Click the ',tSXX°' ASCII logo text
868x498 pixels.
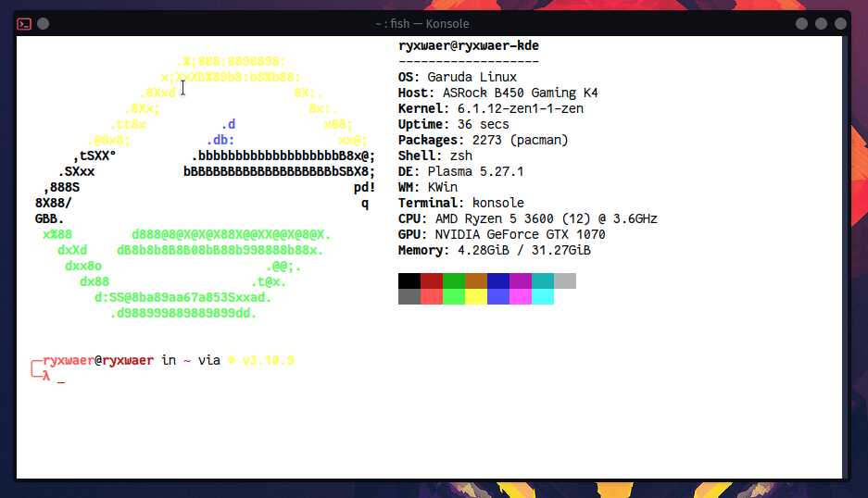tap(94, 156)
